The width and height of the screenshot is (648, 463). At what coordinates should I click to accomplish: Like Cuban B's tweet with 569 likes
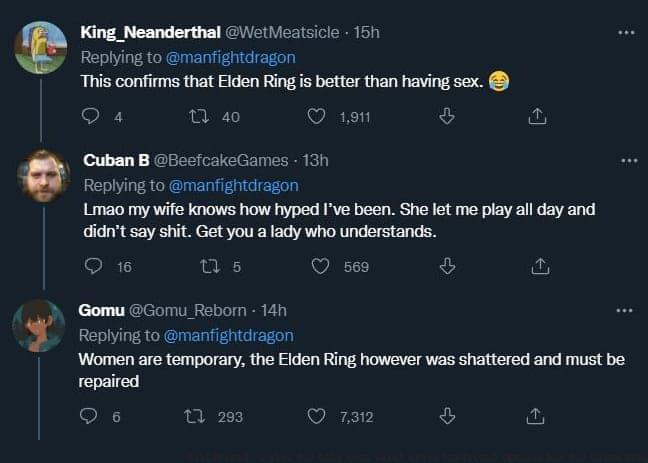click(321, 266)
